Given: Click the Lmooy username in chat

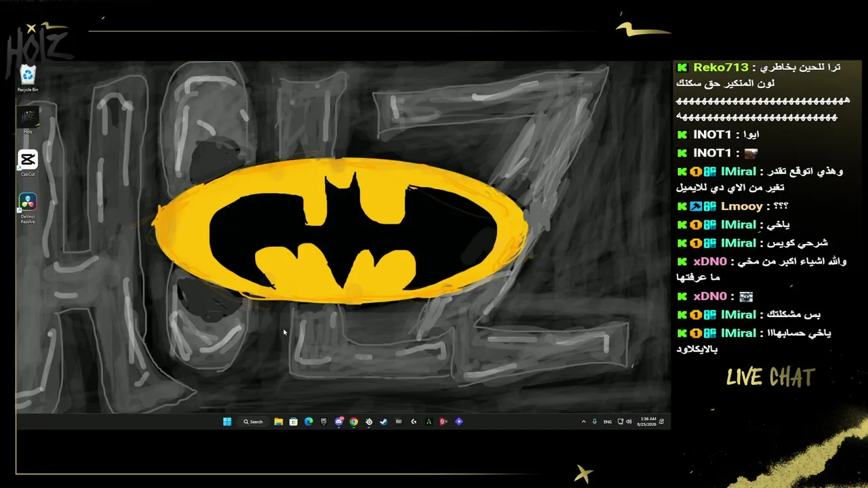Looking at the screenshot, I should tap(741, 206).
